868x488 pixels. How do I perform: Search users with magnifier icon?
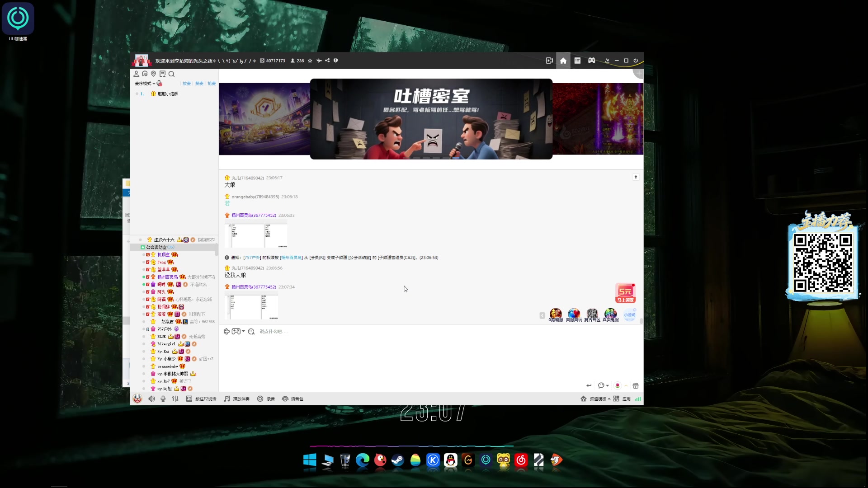click(x=171, y=74)
